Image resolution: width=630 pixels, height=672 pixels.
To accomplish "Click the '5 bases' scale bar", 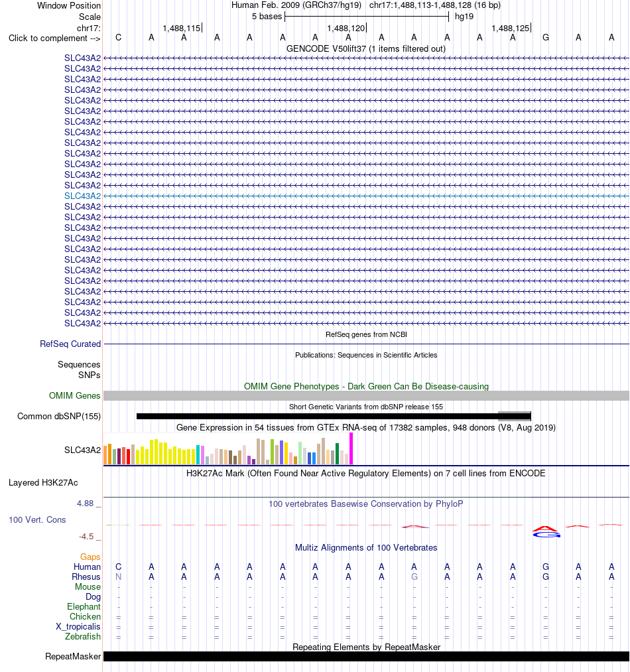I will pyautogui.click(x=367, y=17).
